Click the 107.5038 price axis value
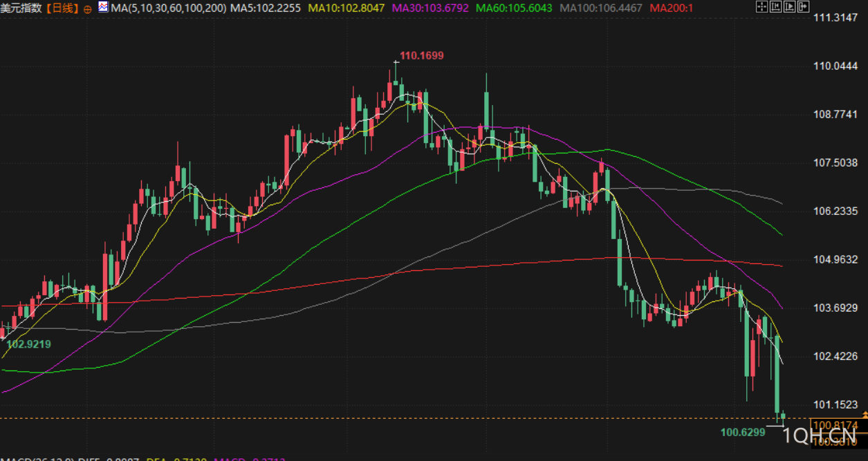The width and height of the screenshot is (868, 461). click(x=836, y=162)
